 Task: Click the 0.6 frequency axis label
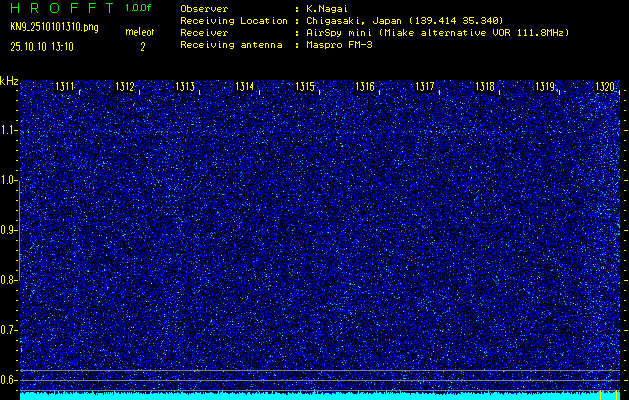[9, 380]
